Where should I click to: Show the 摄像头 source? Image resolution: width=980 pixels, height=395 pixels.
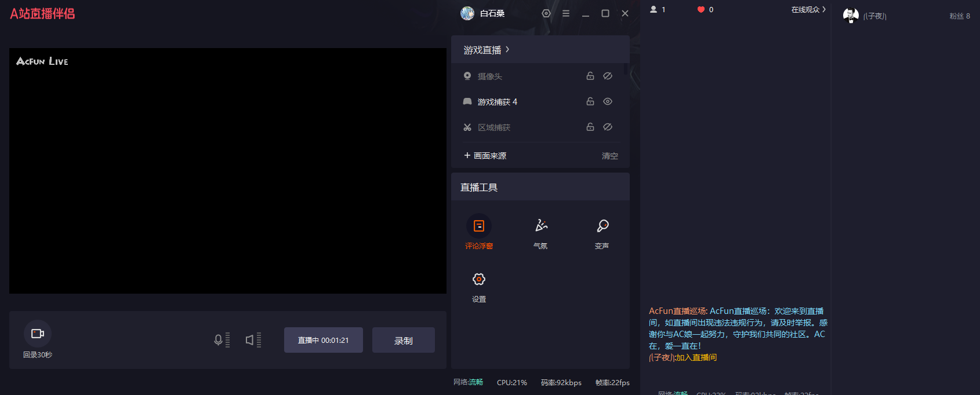(608, 76)
